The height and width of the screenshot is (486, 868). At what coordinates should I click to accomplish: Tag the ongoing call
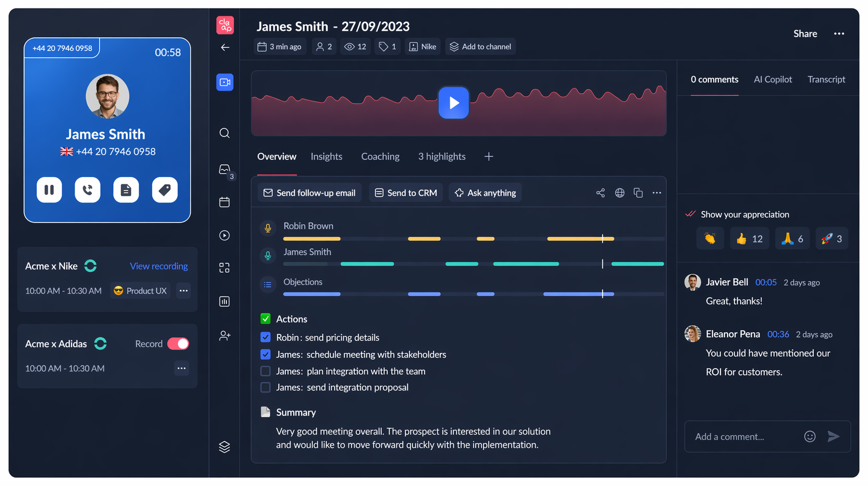coord(165,190)
